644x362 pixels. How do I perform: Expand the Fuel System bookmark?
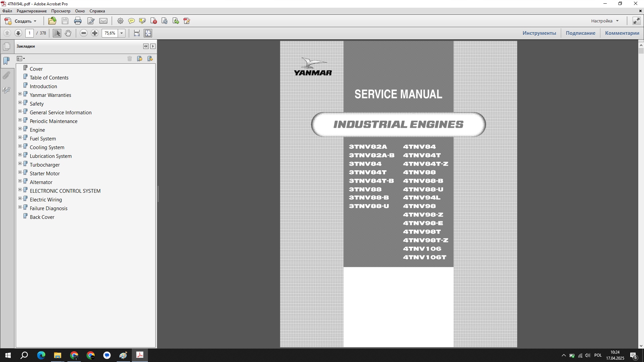click(x=20, y=137)
